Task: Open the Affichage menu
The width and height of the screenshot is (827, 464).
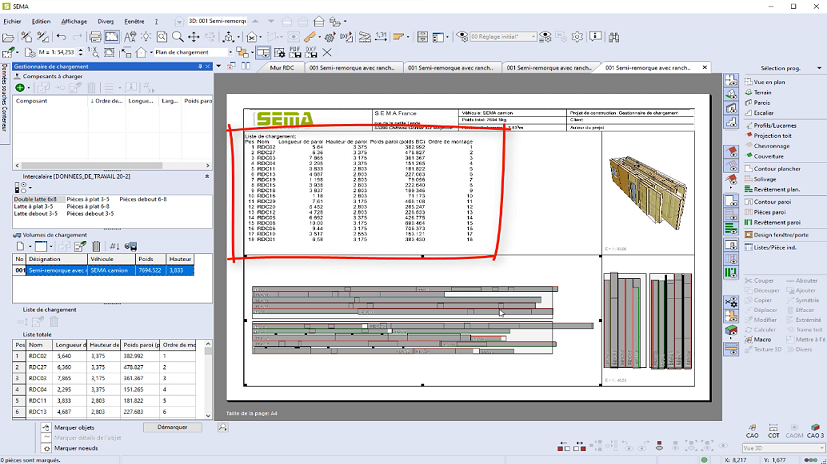Action: (x=73, y=20)
